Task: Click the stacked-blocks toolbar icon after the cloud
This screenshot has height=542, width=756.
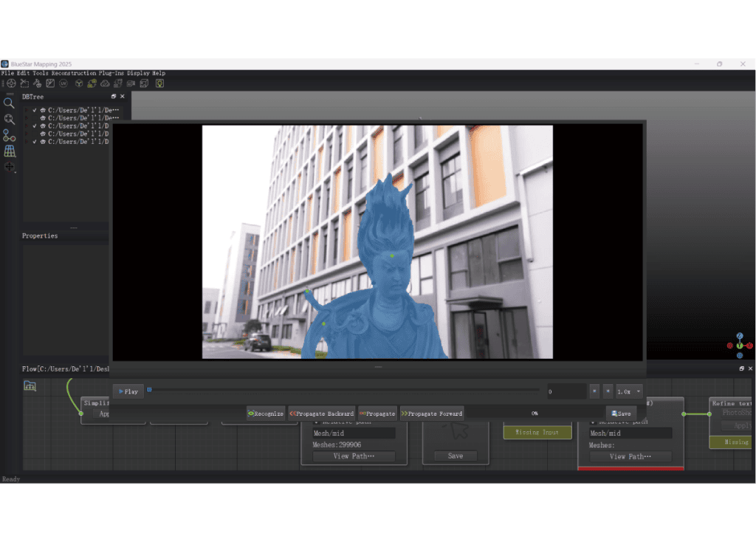Action: pyautogui.click(x=117, y=83)
